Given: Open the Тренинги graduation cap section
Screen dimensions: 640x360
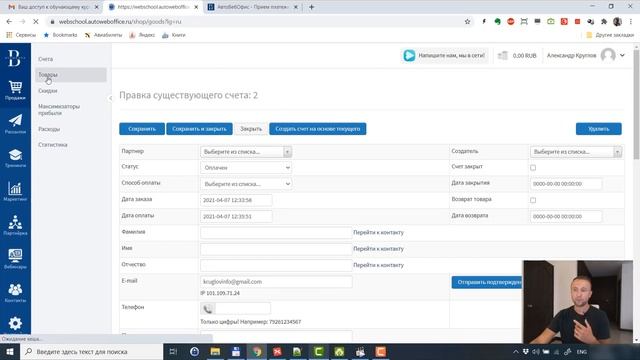Looking at the screenshot, I should 15,158.
